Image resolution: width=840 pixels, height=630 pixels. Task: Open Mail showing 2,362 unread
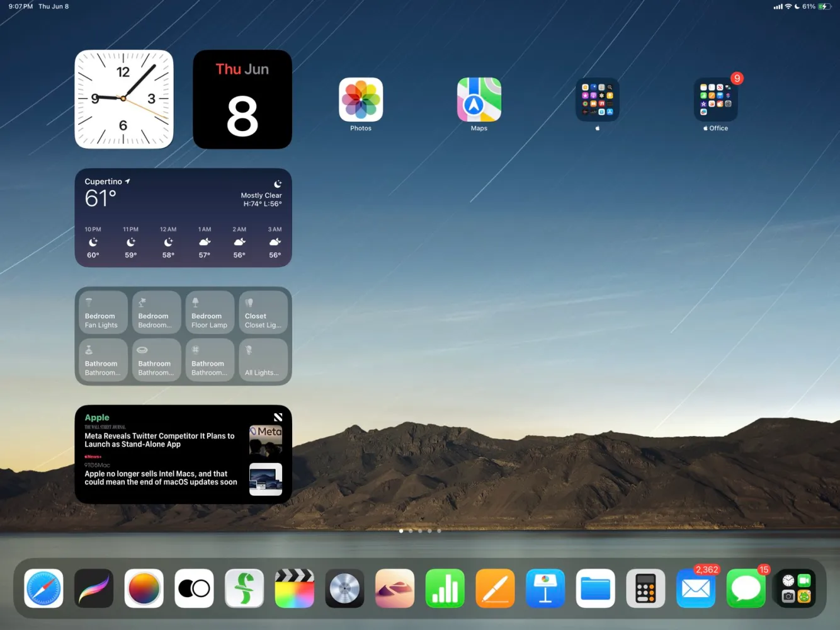pos(696,588)
